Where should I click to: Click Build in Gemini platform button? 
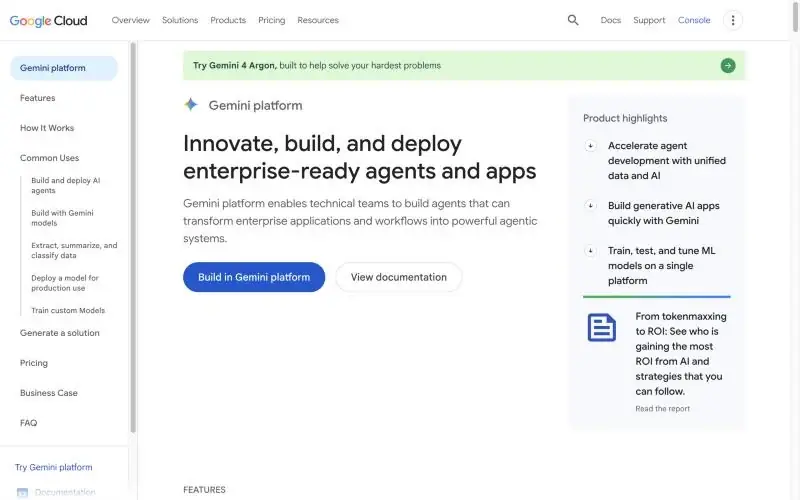(254, 277)
